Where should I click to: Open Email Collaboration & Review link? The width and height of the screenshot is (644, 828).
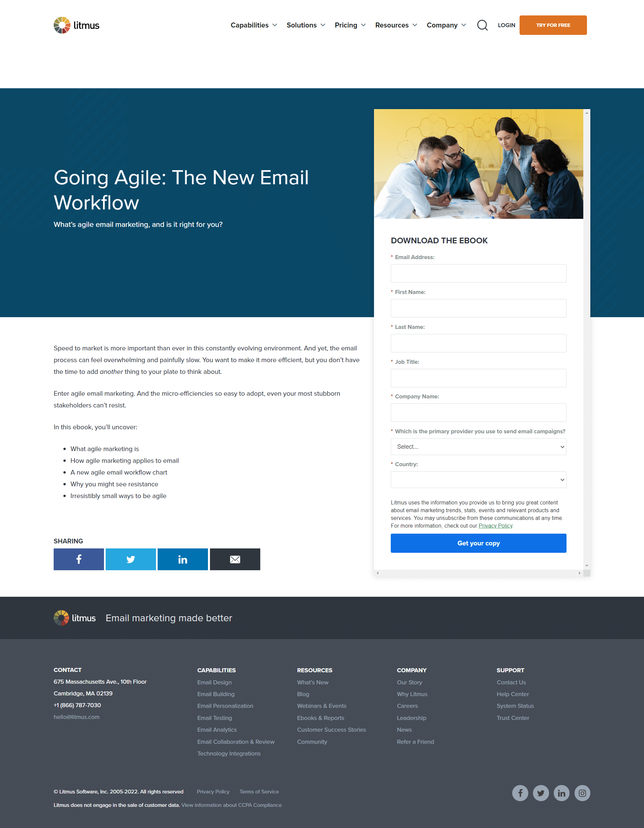click(x=236, y=742)
